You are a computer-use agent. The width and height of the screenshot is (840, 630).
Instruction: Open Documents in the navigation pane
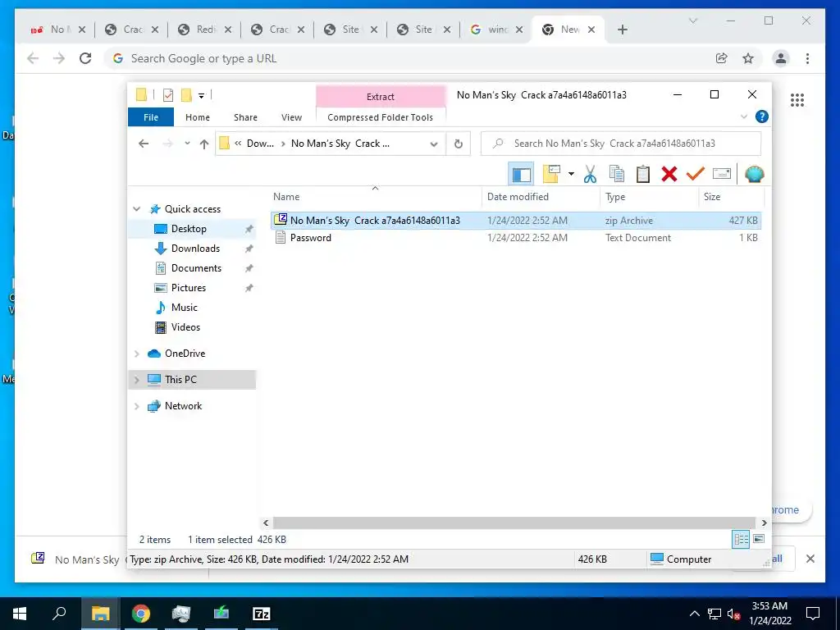[196, 268]
